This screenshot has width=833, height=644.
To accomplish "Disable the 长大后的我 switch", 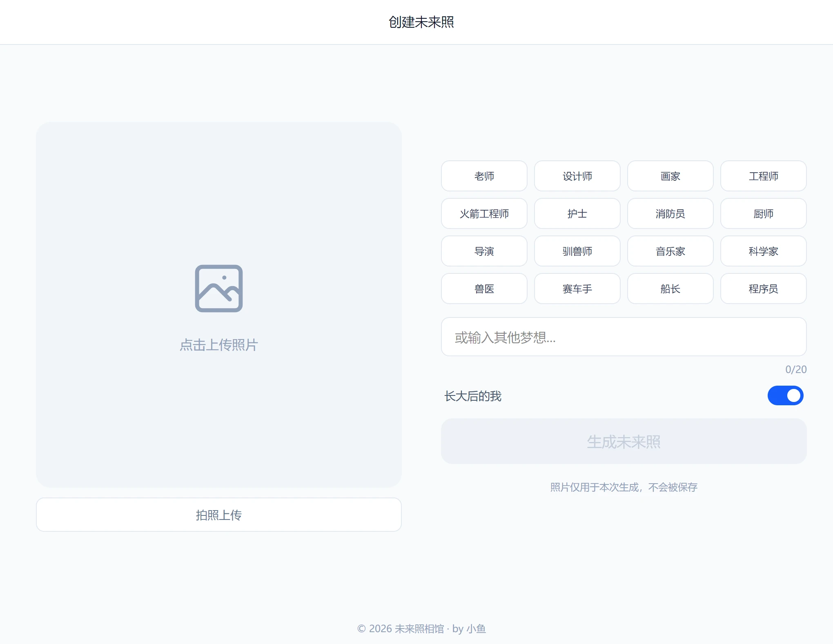I will [785, 395].
